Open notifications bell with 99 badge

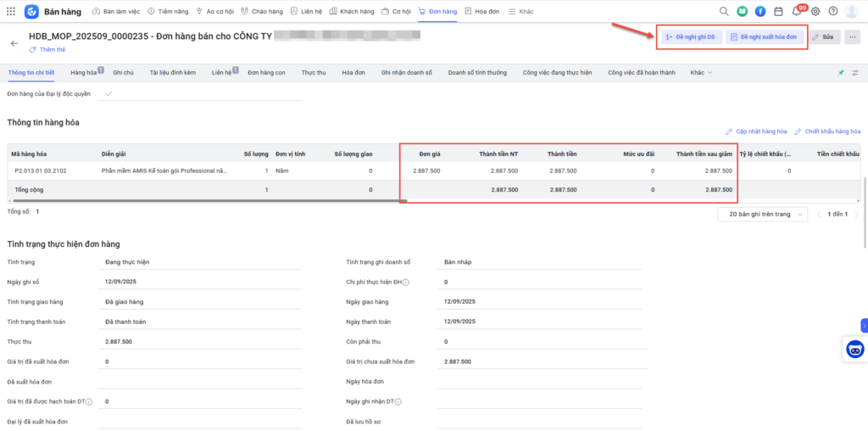coord(797,12)
